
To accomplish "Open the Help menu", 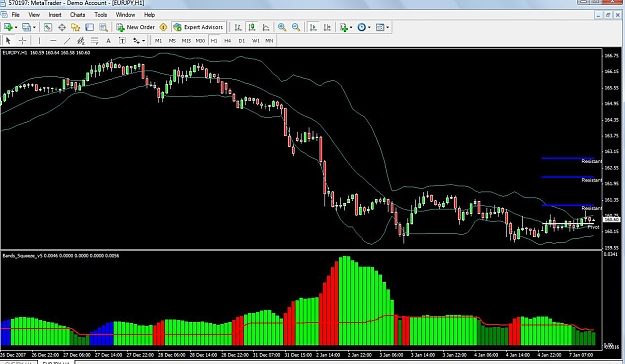I will 149,15.
